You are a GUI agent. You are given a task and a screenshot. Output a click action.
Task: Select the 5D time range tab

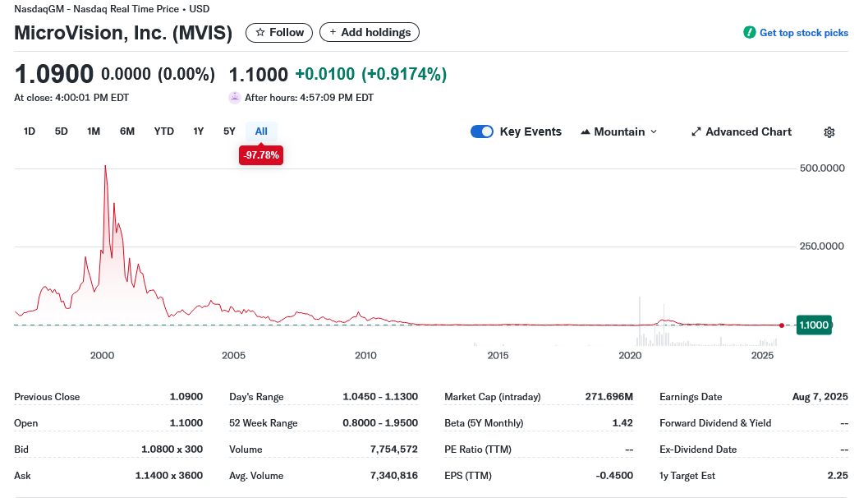click(61, 131)
